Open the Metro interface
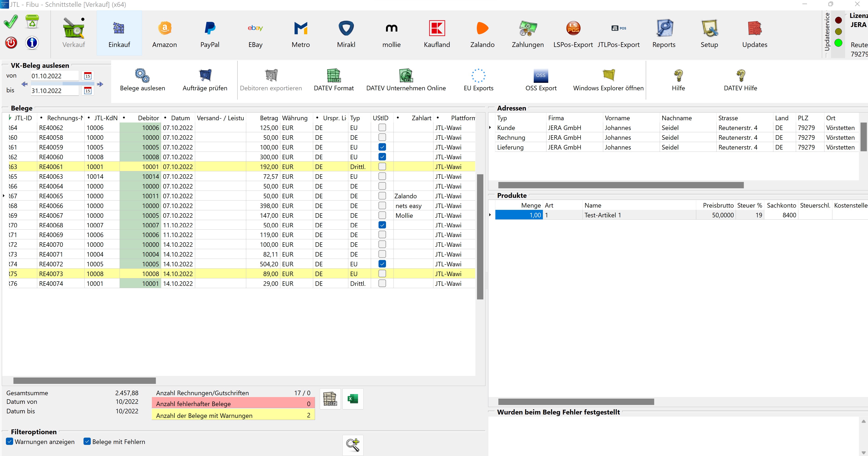 click(x=300, y=33)
